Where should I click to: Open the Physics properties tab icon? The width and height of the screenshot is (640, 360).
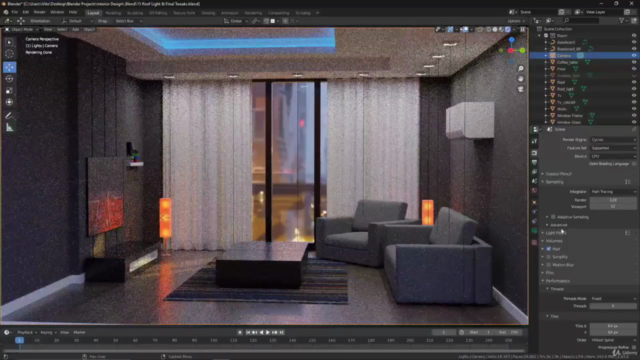[x=534, y=212]
